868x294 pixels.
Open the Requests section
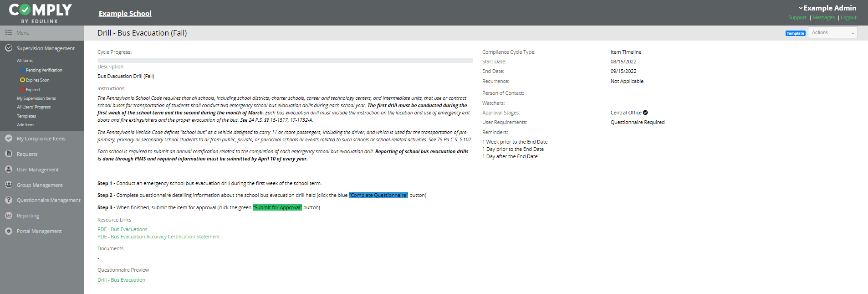27,154
